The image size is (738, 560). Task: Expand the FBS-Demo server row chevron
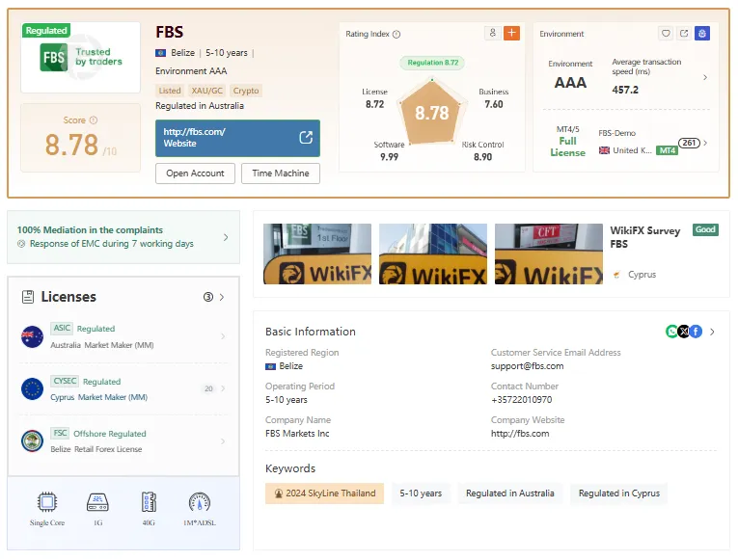[x=705, y=143]
